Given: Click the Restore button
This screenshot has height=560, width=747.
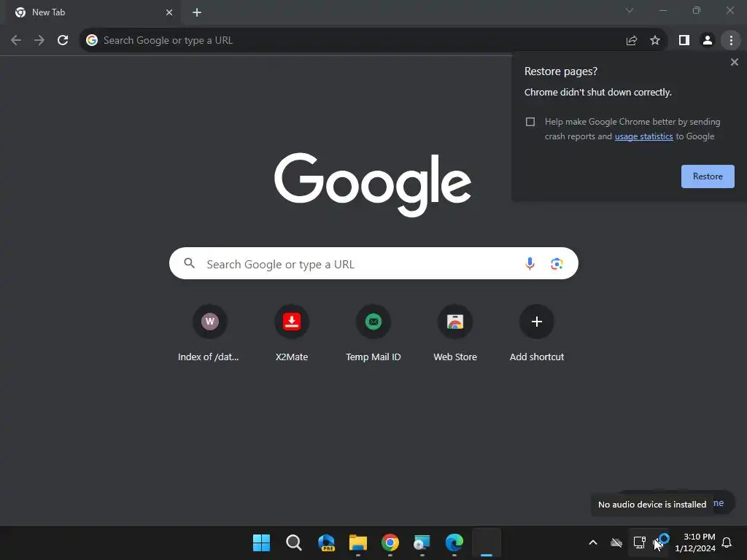Looking at the screenshot, I should pos(708,176).
